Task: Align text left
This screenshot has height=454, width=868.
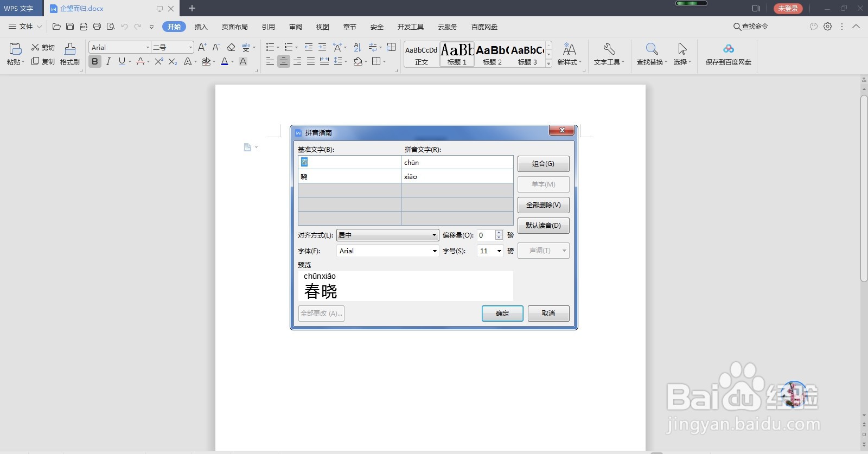Action: (270, 62)
